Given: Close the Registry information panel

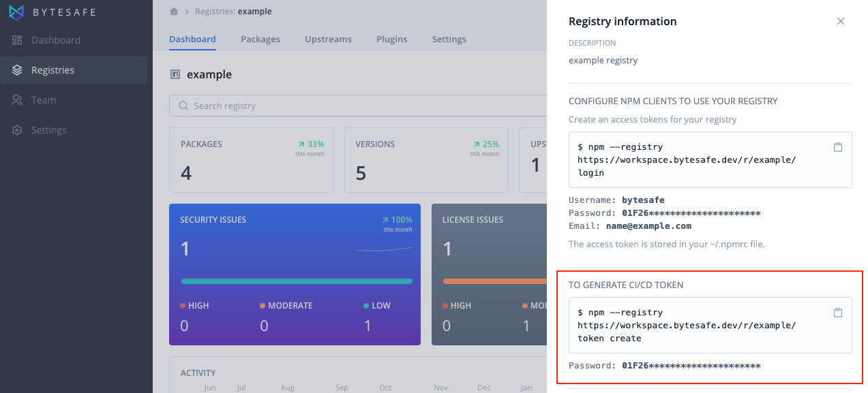Looking at the screenshot, I should (x=841, y=21).
